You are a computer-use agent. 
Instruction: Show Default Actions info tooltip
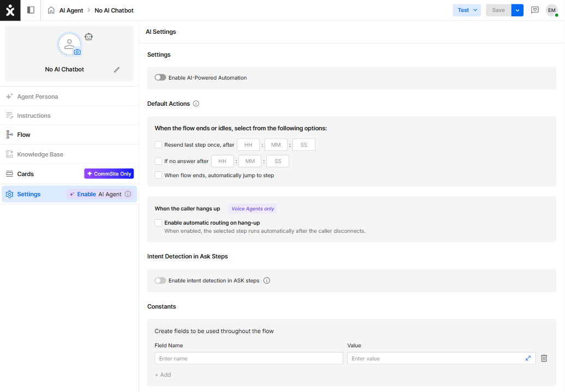pyautogui.click(x=196, y=104)
